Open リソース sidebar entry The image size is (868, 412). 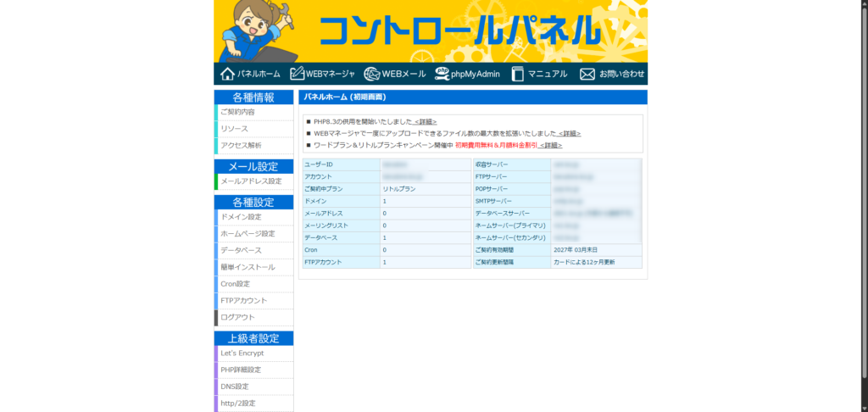[254, 129]
